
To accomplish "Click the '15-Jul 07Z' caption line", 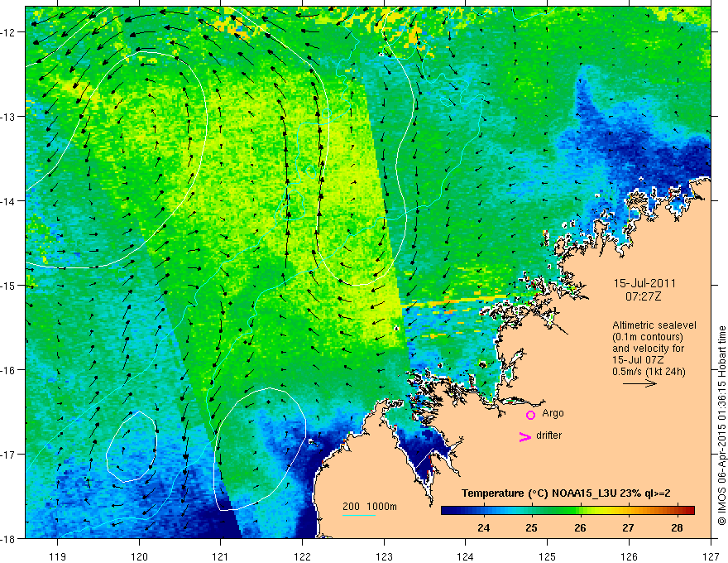I will point(638,360).
